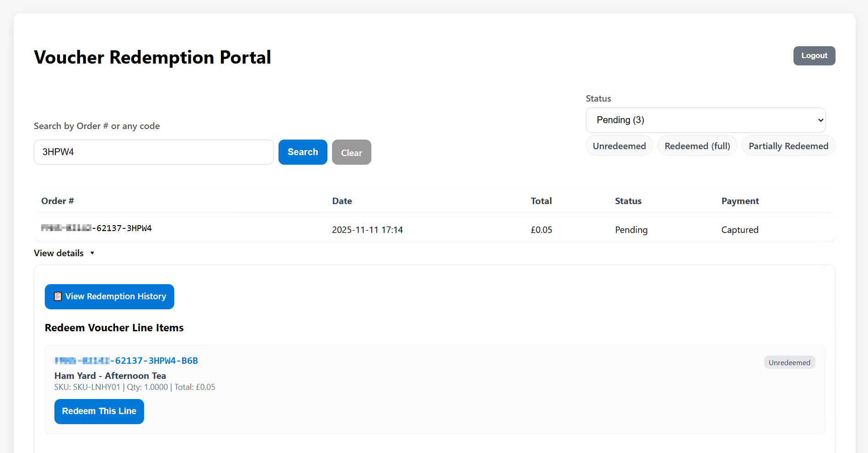Viewport: 868px width, 453px height.
Task: Log out using the Logout button
Action: (x=814, y=56)
